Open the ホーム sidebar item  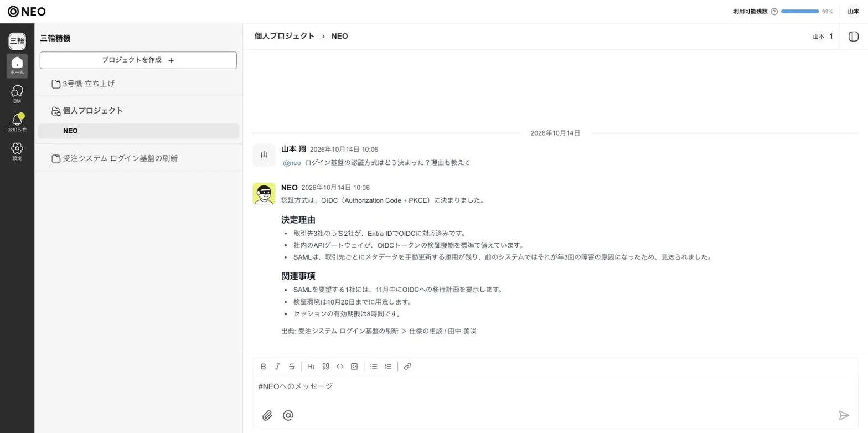[x=17, y=66]
